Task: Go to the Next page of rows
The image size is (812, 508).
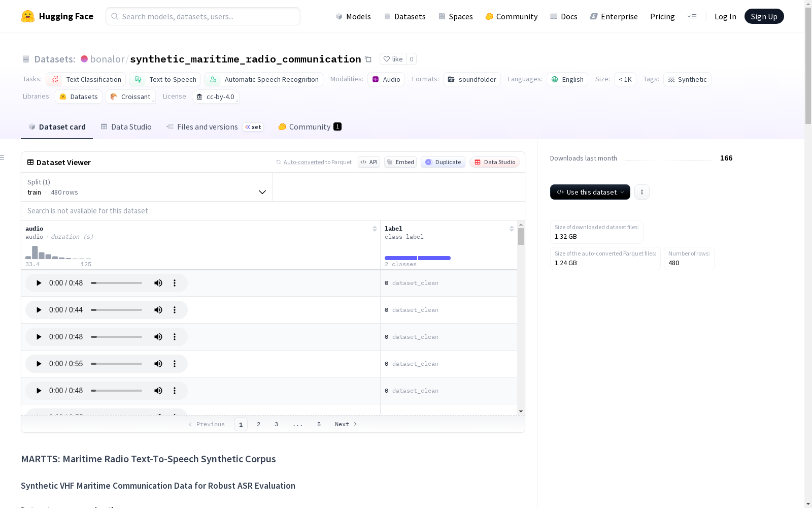Action: pyautogui.click(x=346, y=424)
